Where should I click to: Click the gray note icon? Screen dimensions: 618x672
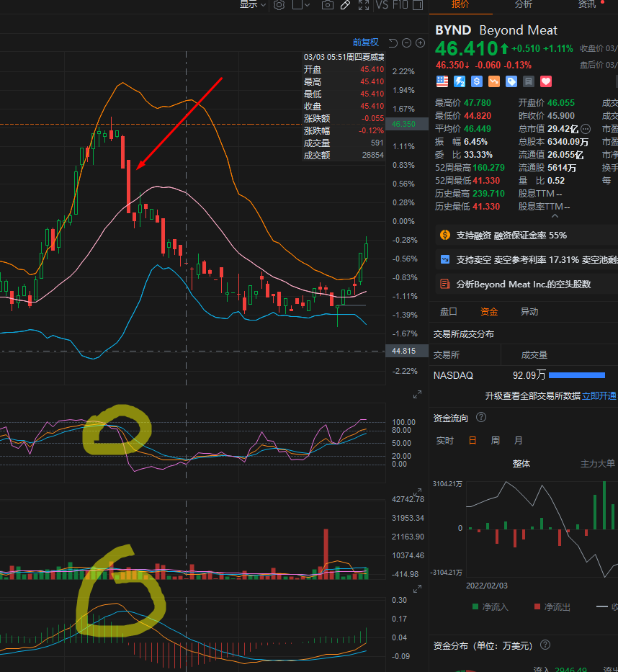[529, 81]
